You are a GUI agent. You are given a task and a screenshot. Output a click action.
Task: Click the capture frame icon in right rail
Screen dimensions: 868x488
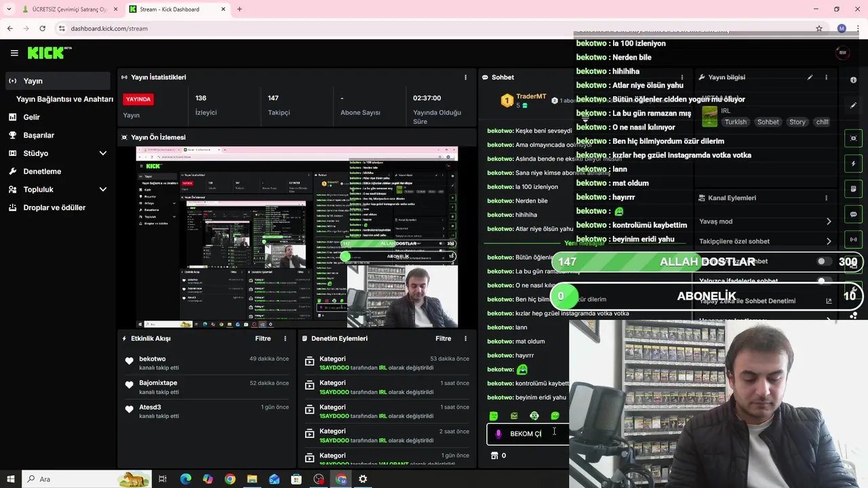tap(853, 138)
